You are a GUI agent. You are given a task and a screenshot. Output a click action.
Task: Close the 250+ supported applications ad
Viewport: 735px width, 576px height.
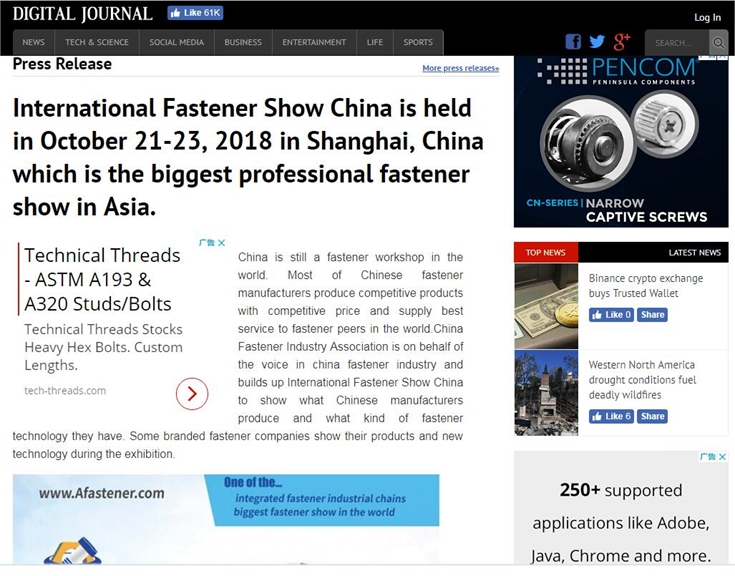click(x=722, y=456)
